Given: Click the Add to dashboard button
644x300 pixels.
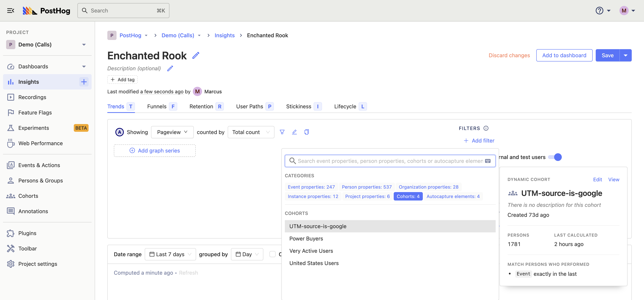Looking at the screenshot, I should (564, 55).
